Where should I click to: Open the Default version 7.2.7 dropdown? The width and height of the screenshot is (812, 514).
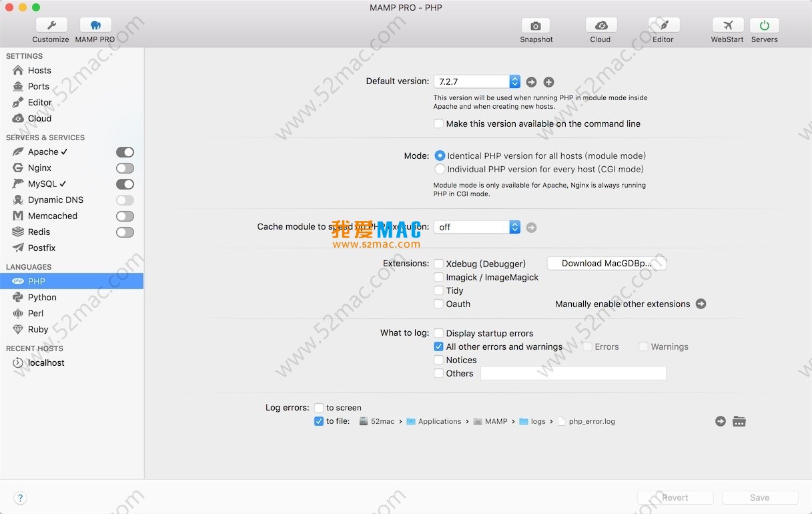[x=477, y=81]
